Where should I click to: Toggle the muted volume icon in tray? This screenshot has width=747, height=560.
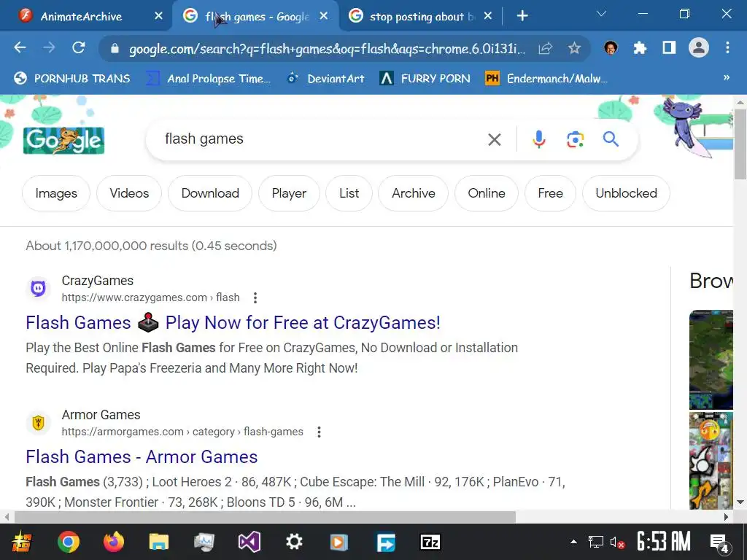[617, 542]
